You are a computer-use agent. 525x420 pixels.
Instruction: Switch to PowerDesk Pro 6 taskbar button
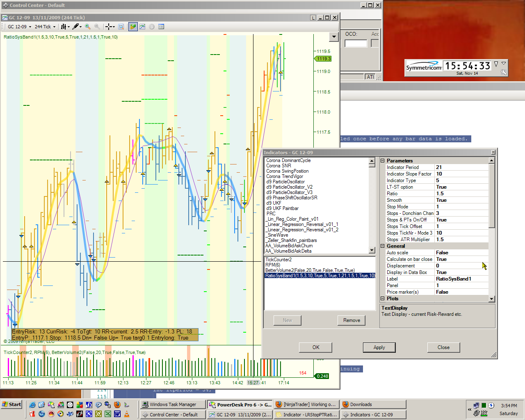pyautogui.click(x=240, y=404)
